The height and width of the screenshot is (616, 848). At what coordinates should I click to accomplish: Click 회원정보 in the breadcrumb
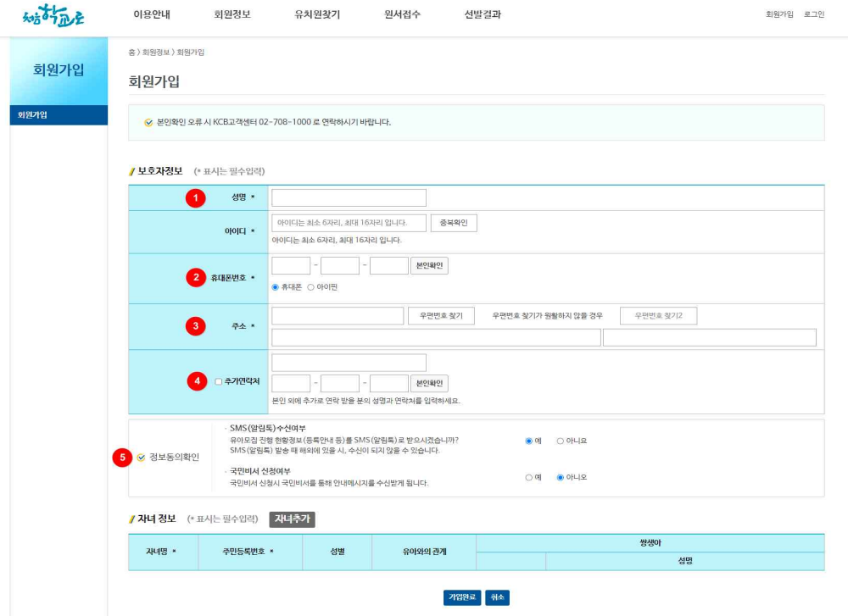[x=156, y=53]
